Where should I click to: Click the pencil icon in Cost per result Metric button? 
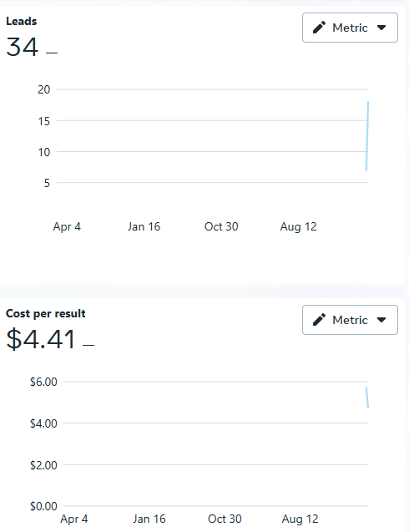(319, 320)
